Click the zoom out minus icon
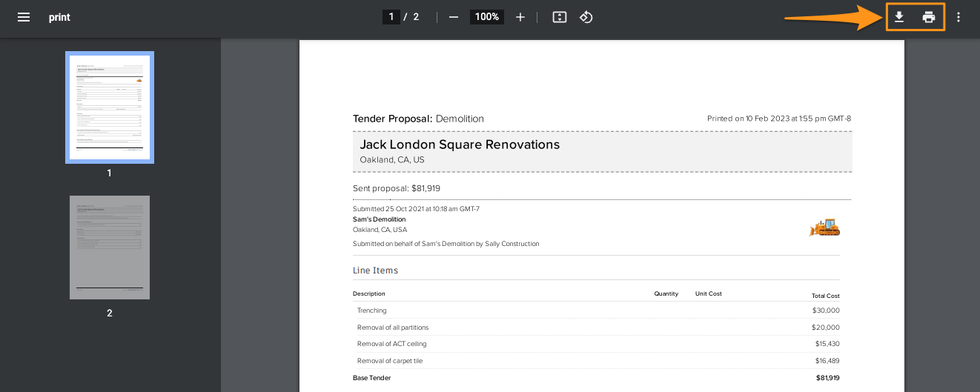The height and width of the screenshot is (392, 980). (x=454, y=17)
